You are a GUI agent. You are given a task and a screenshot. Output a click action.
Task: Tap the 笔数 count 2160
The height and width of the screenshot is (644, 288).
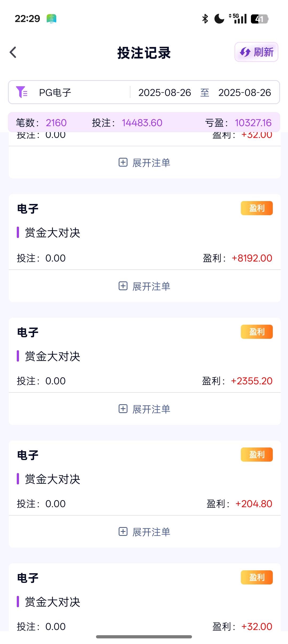click(56, 123)
